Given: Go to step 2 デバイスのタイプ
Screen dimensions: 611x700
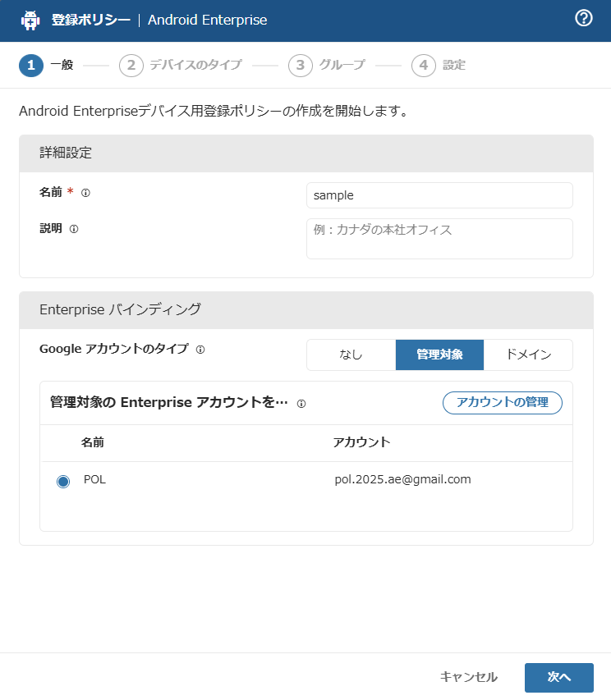Looking at the screenshot, I should (181, 66).
